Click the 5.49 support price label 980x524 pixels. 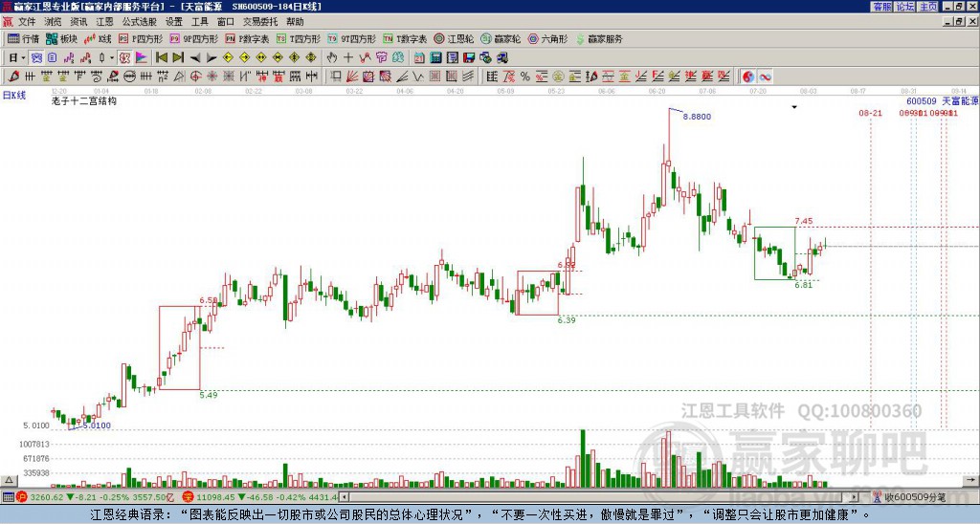(x=209, y=395)
